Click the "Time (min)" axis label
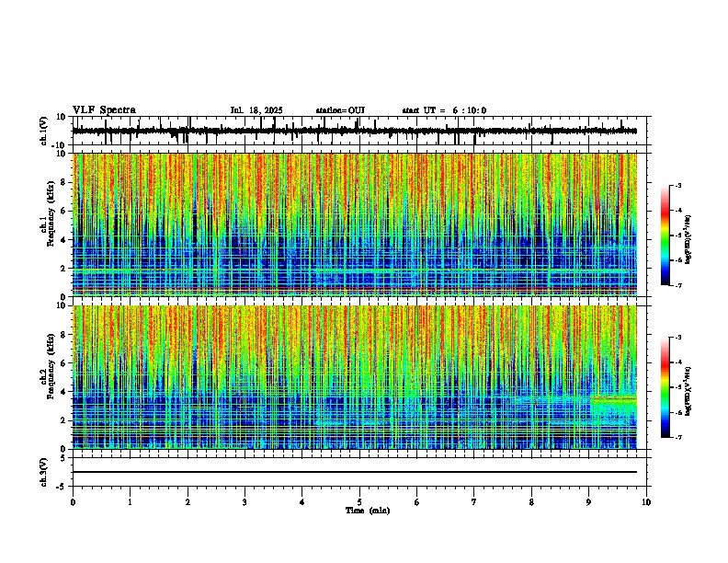 (x=368, y=511)
